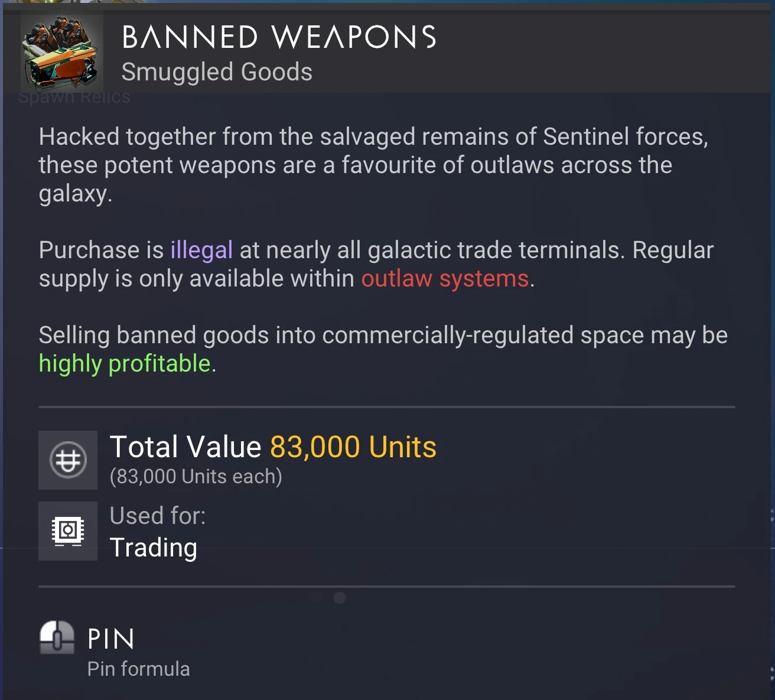Click the "Pin formula" caption
This screenshot has width=775, height=700.
[138, 669]
